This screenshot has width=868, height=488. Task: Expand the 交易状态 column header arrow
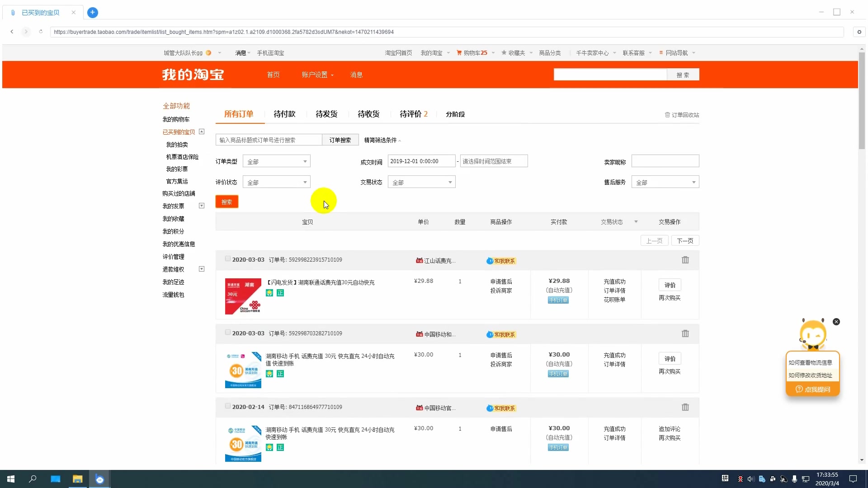pyautogui.click(x=636, y=222)
